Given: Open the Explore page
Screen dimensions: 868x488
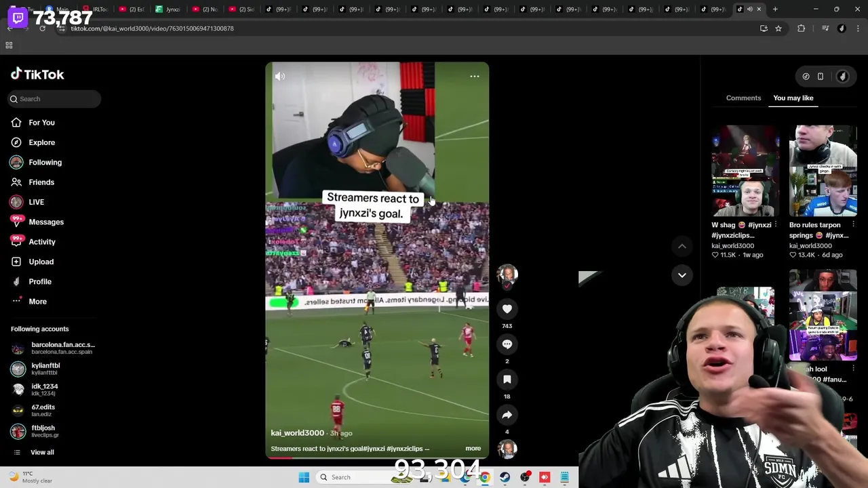Looking at the screenshot, I should (x=41, y=142).
